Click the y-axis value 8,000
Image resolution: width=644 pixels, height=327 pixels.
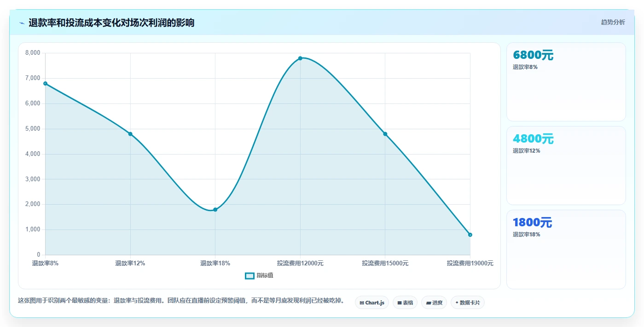pos(32,53)
